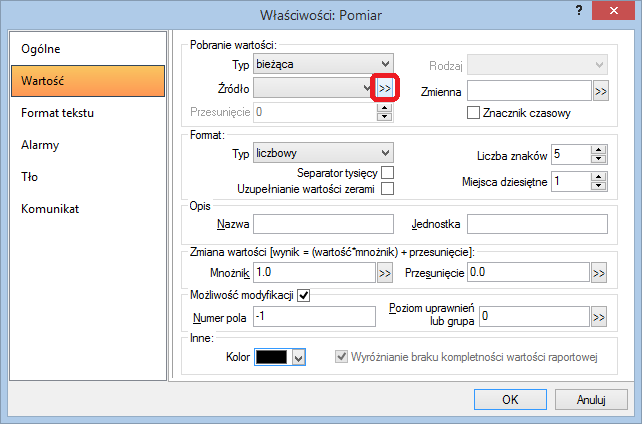Uncheck Możliwość modyfikacji checkbox

(303, 295)
